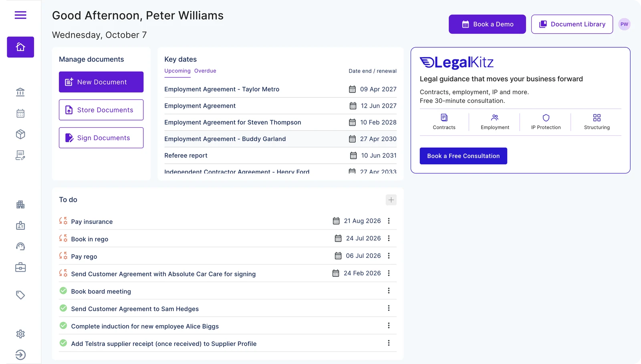Open the headset support sidebar icon
The height and width of the screenshot is (364, 641).
pos(20,246)
